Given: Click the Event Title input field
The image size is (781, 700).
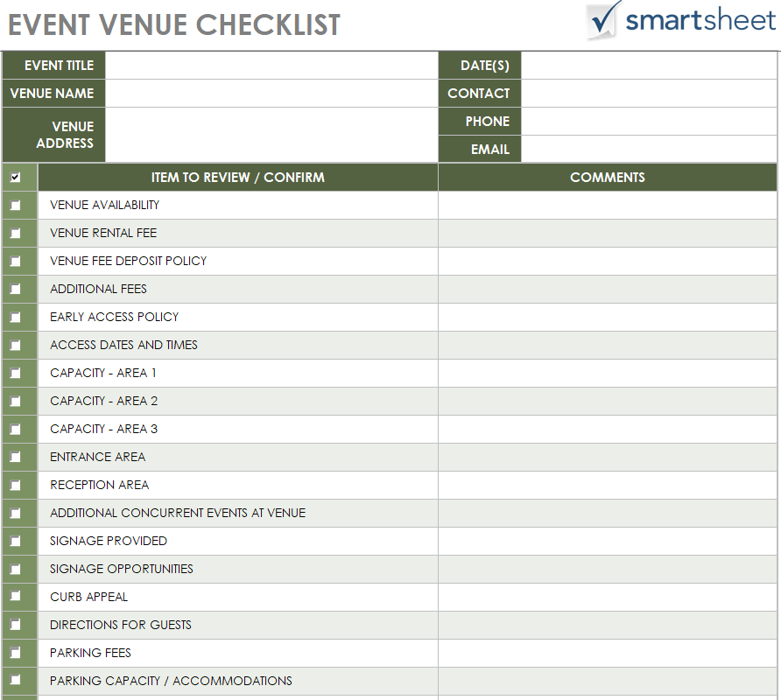Looking at the screenshot, I should [271, 66].
